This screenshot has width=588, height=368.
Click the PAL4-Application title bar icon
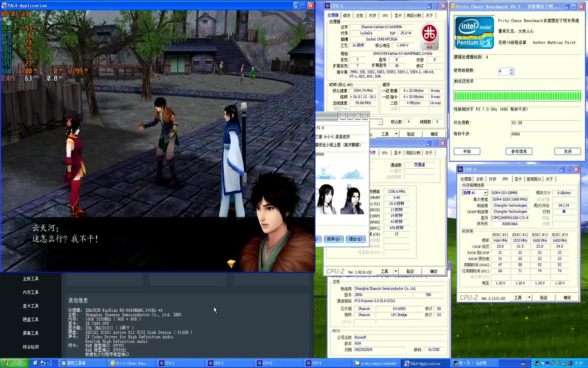point(4,5)
